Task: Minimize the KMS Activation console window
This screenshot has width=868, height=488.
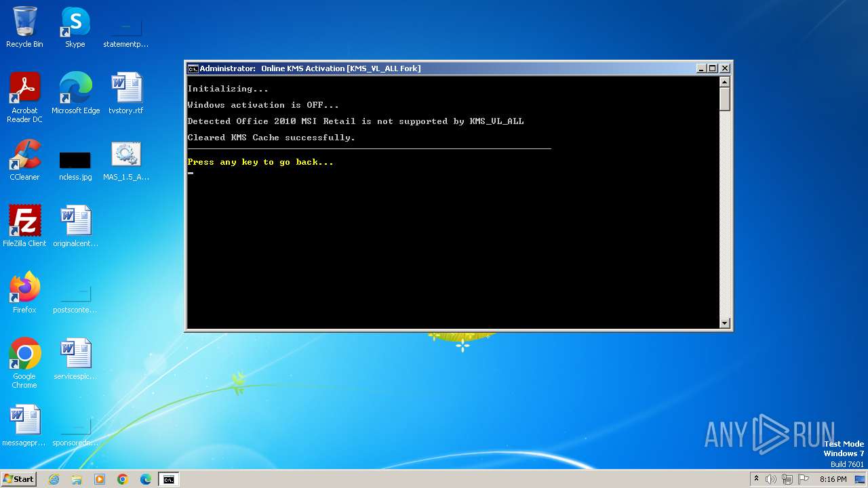Action: coord(701,68)
